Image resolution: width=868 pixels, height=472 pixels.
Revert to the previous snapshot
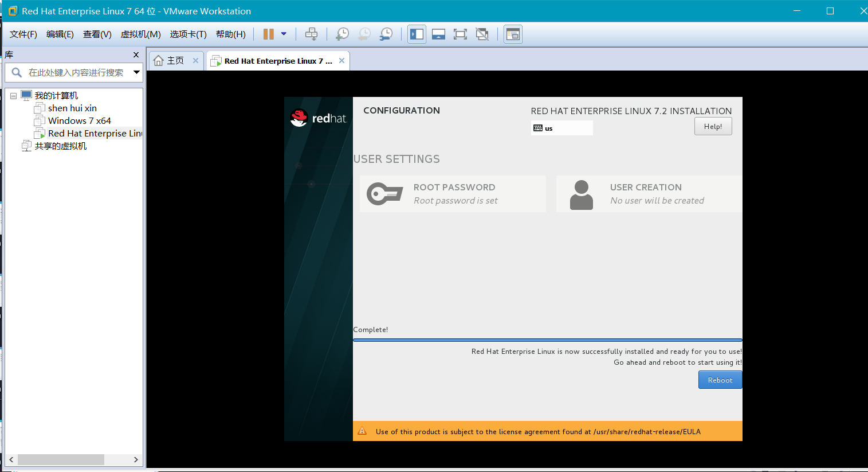tap(364, 34)
